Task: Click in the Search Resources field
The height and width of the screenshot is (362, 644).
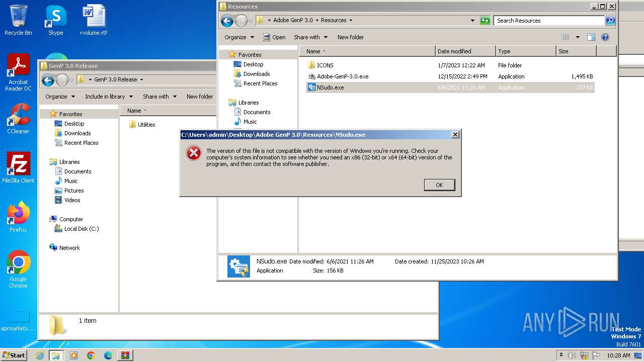Action: tap(549, 21)
